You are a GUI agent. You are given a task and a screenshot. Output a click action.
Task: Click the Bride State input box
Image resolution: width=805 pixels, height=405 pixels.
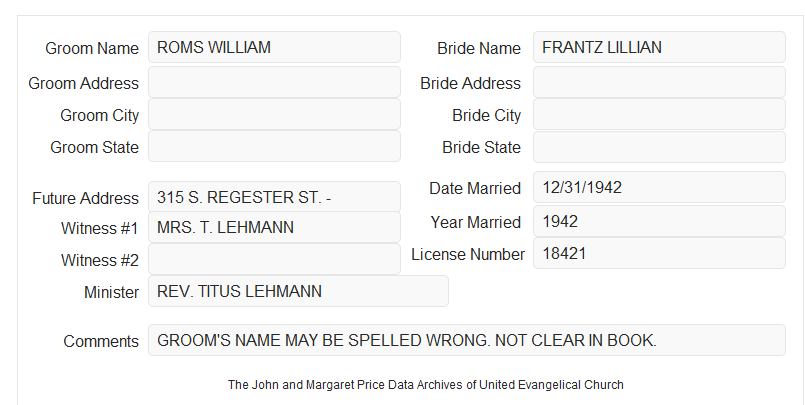659,147
